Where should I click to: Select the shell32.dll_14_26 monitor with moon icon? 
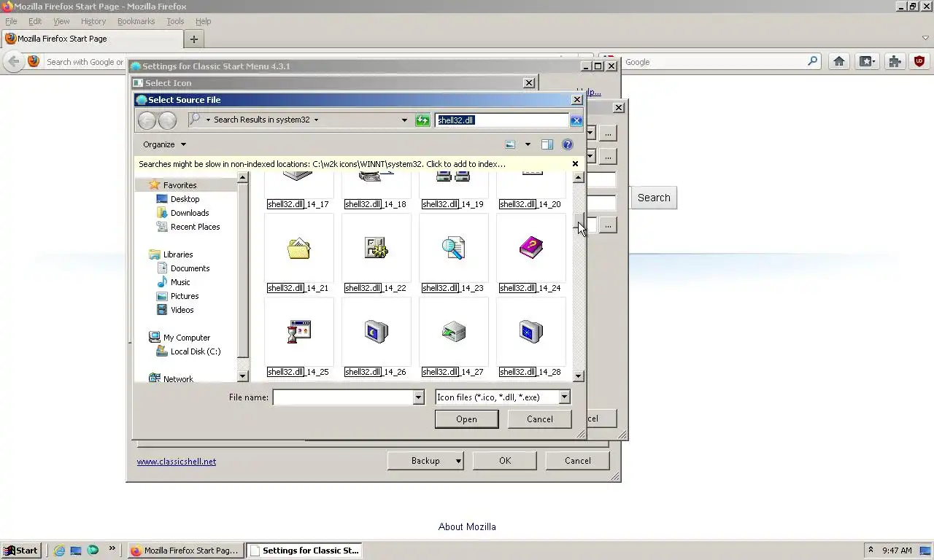click(377, 332)
